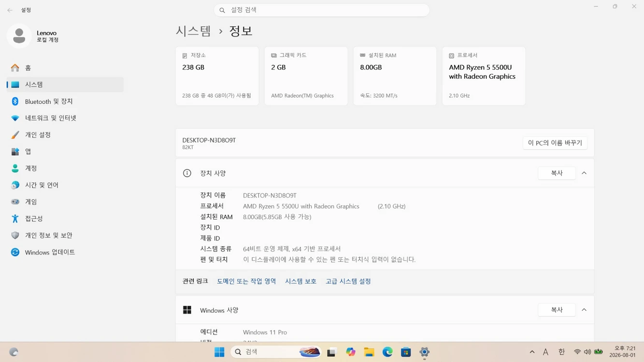Open Bluetooth 및 장치 settings

[x=65, y=101]
